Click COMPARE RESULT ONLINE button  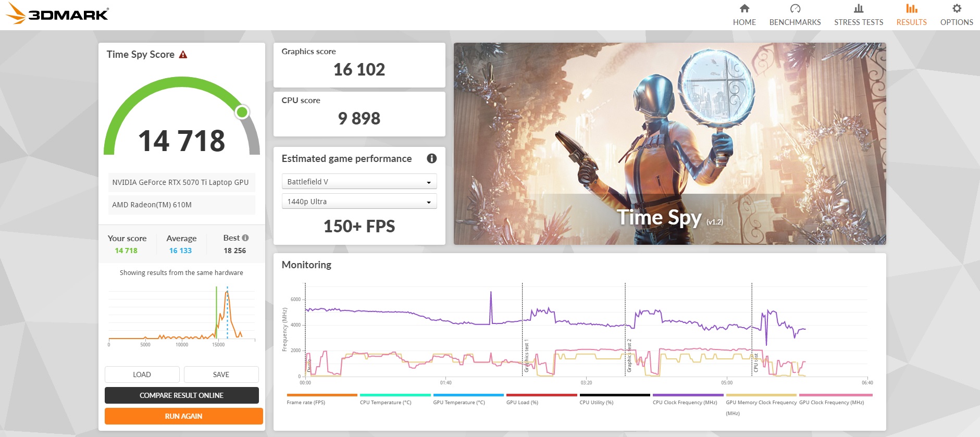point(182,395)
